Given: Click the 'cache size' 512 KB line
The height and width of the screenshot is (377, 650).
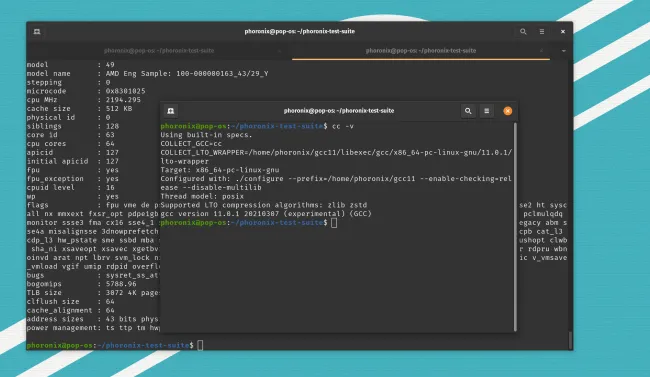Looking at the screenshot, I should coord(79,108).
